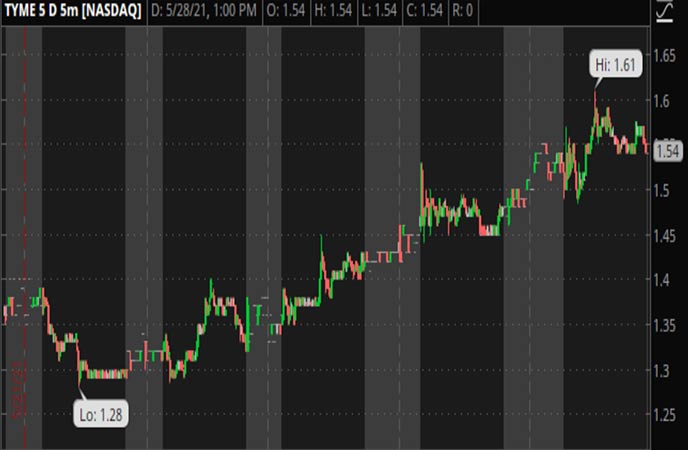The height and width of the screenshot is (450, 688).
Task: Click the Close value C: 1.54 in header
Action: click(x=445, y=11)
